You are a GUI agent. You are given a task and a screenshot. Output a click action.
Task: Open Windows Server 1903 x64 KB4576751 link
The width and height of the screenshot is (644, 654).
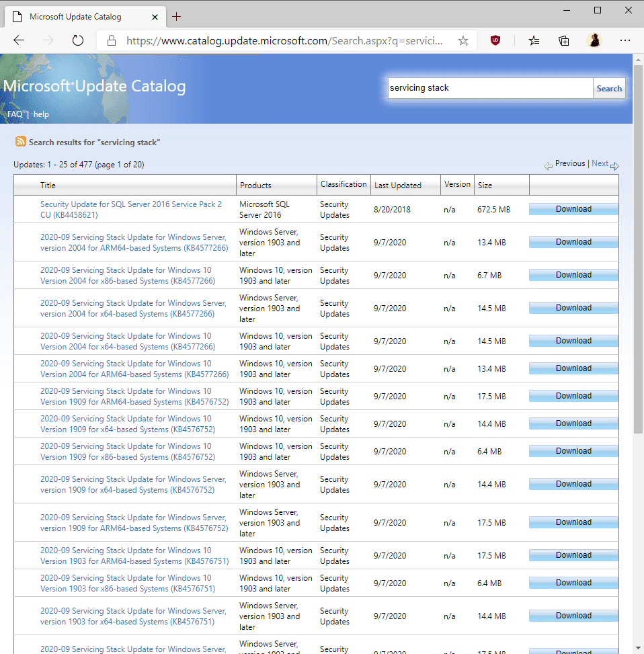click(x=133, y=616)
